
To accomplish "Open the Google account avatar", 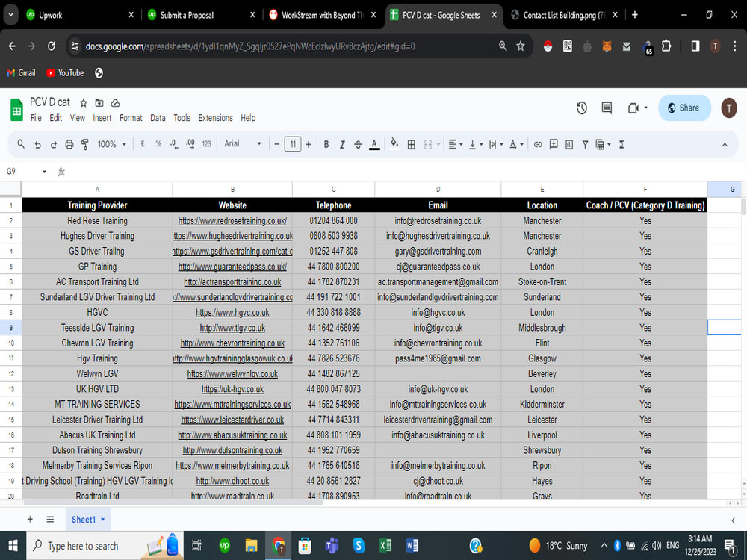I will (728, 108).
